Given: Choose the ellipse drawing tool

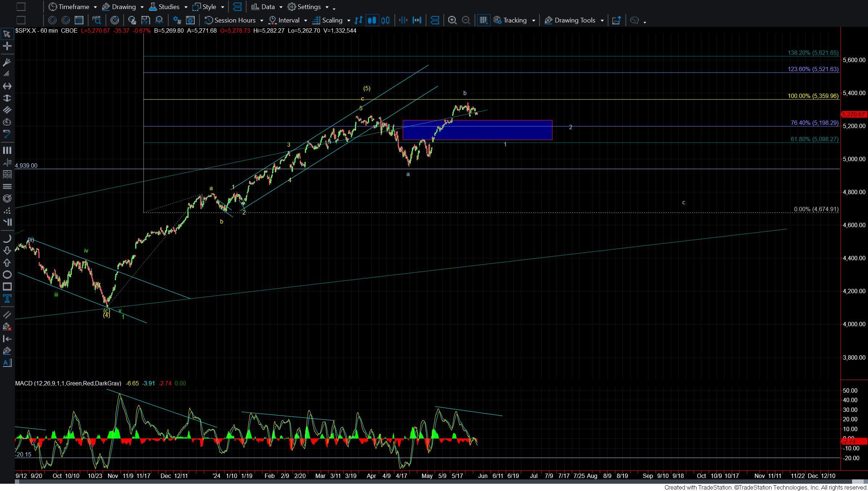Looking at the screenshot, I should tap(7, 275).
